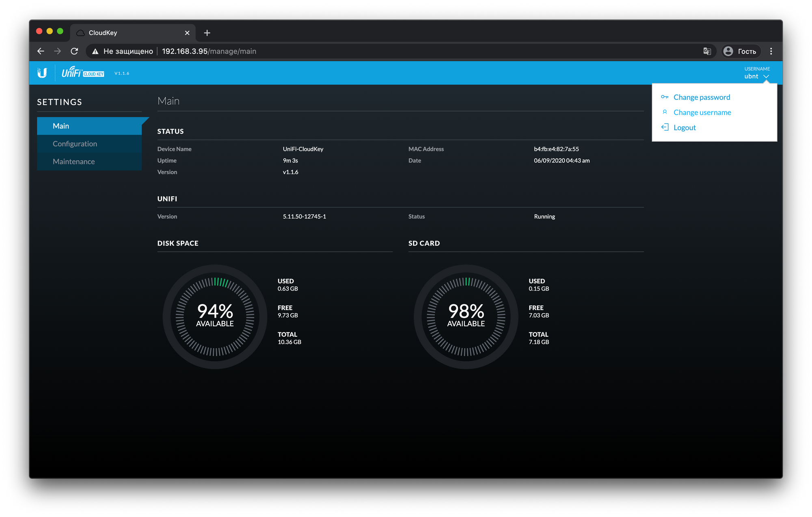
Task: Click the address bar URL 192.168.3.95/manage/main
Action: [209, 51]
